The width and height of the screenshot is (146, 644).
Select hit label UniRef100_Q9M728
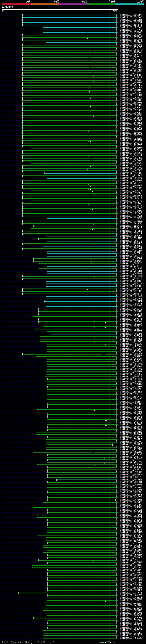[131, 263]
